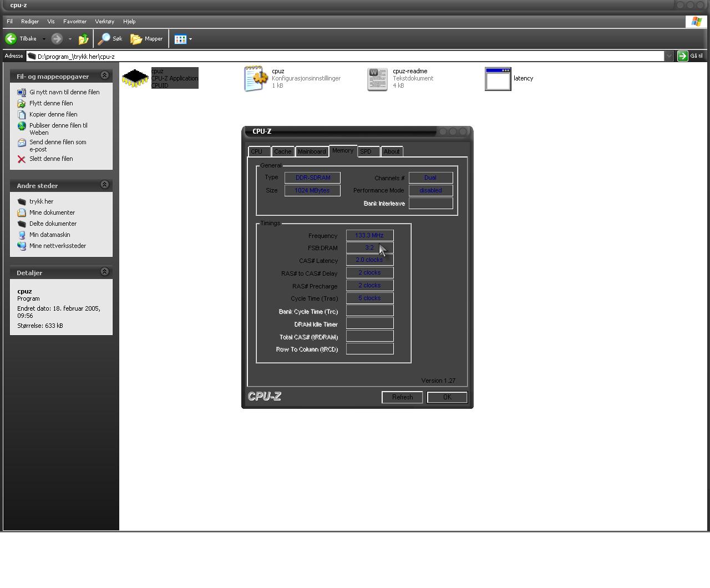
Task: Click the Windows flag logo in menu bar
Action: tap(696, 22)
